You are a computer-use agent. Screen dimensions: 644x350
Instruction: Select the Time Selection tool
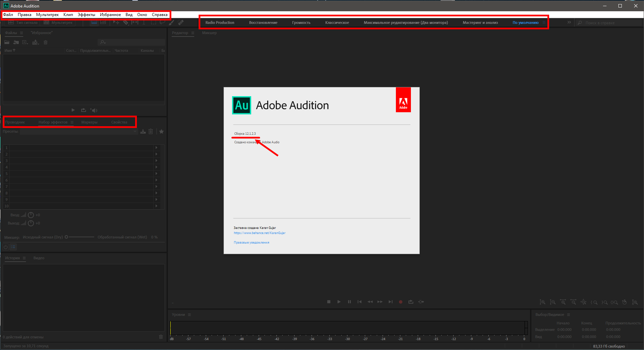pyautogui.click(x=144, y=23)
